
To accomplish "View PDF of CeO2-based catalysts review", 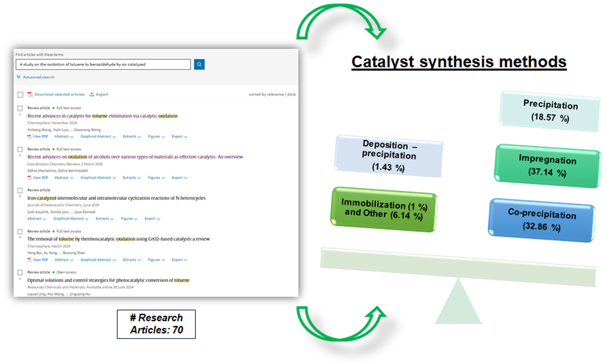I will 41,260.
